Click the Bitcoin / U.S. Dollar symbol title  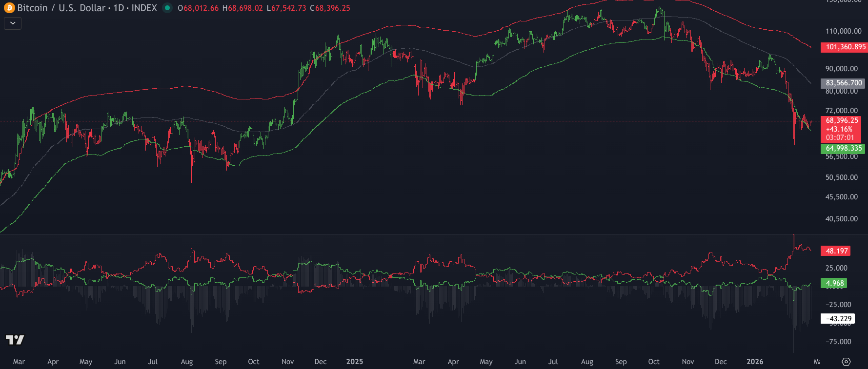61,8
